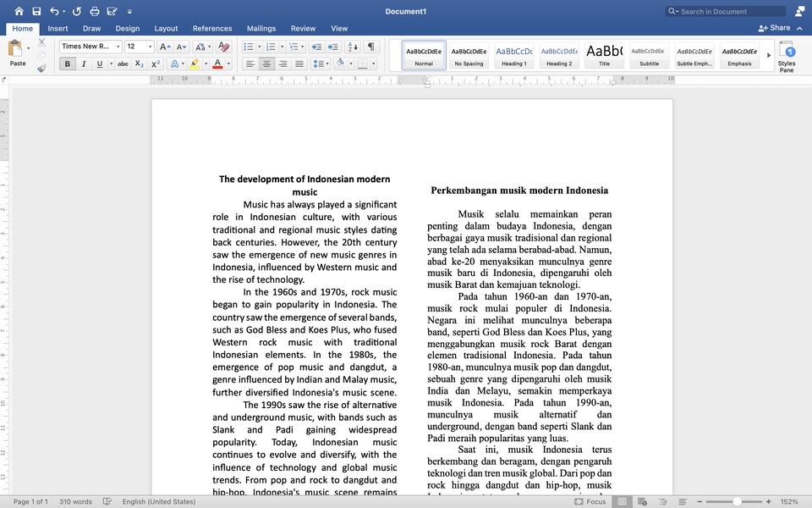Open spelling and grammar check in status bar
The image size is (812, 508).
(107, 501)
